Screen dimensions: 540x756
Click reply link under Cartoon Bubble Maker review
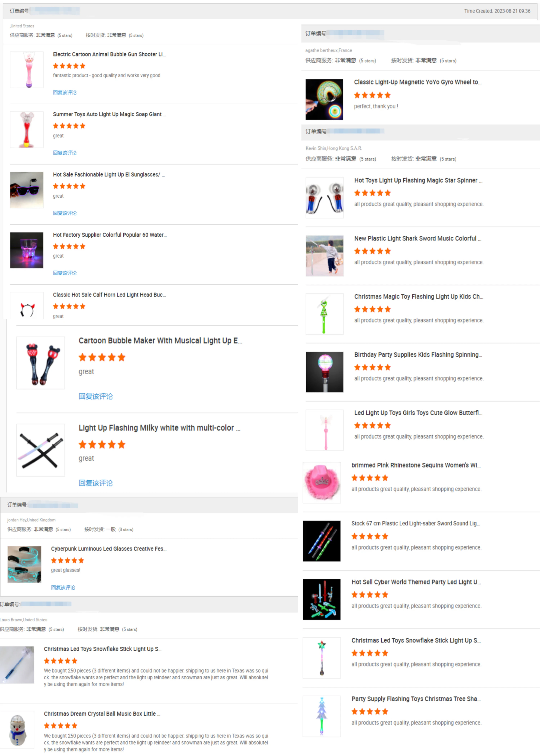95,396
